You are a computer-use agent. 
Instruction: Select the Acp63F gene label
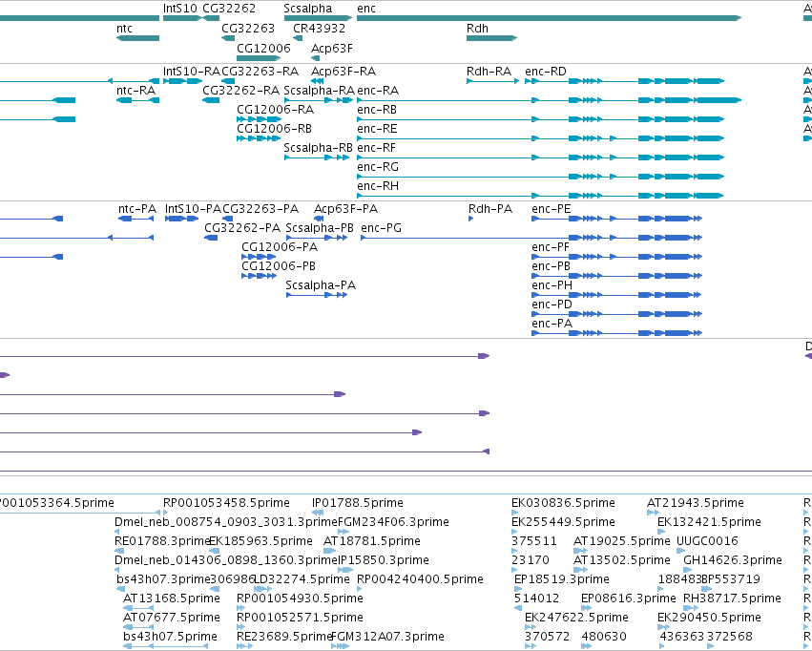331,48
